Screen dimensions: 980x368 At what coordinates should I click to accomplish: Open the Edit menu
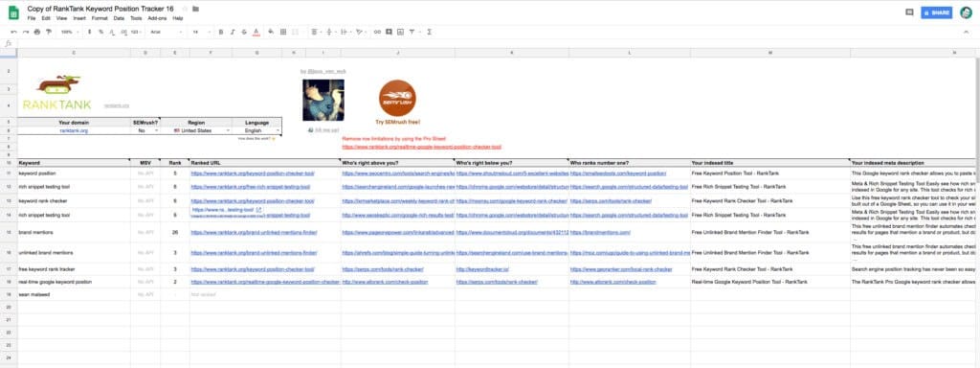click(x=46, y=18)
